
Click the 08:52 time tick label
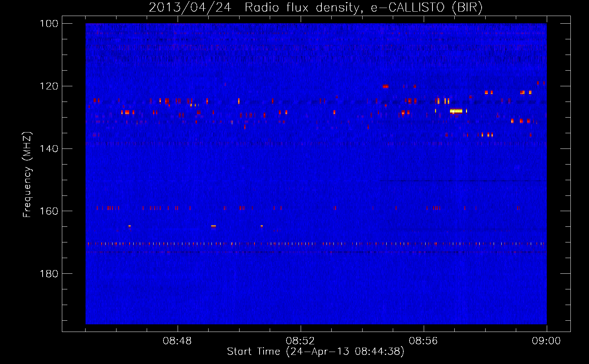[300, 341]
